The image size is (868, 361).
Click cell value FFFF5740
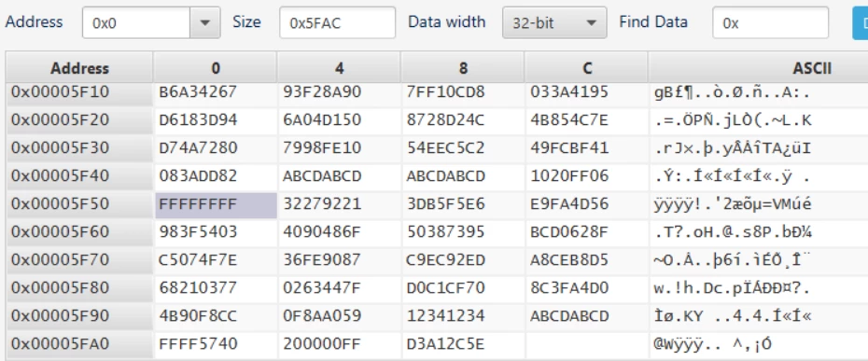coord(198,344)
